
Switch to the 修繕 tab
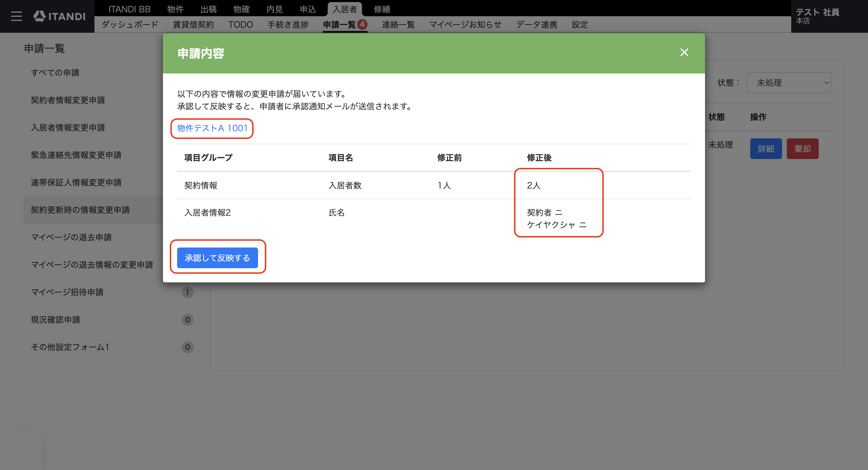[x=382, y=9]
